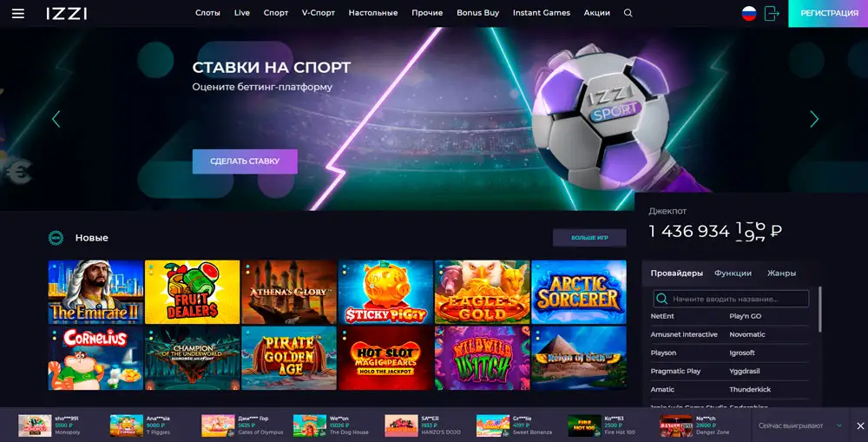This screenshot has height=442, width=868.
Task: Focus the provider name search field
Action: 731,299
